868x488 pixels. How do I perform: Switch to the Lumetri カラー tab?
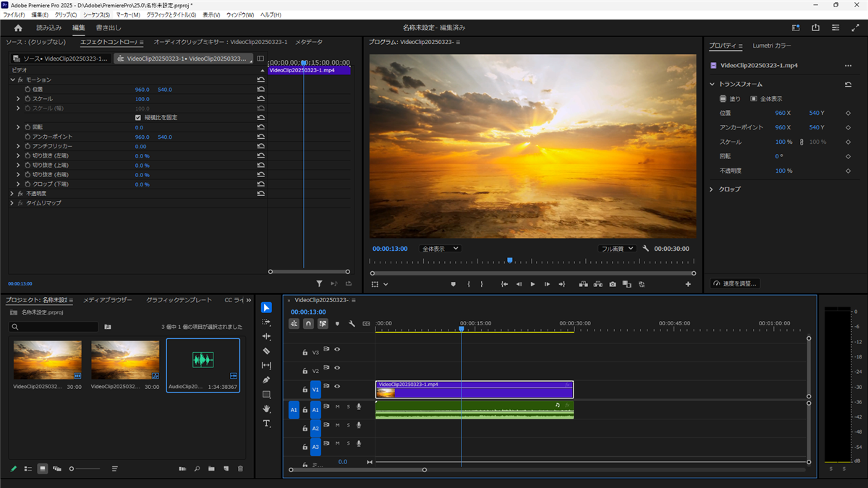[771, 45]
